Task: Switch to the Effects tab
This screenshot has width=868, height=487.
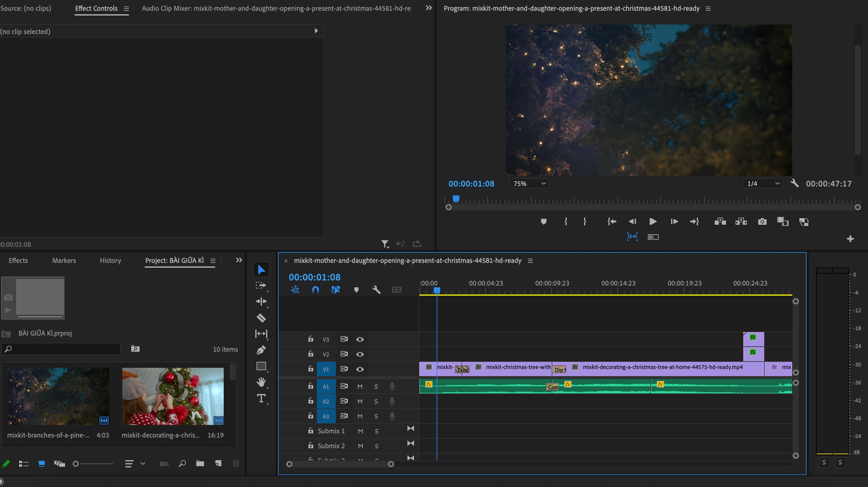Action: click(18, 260)
